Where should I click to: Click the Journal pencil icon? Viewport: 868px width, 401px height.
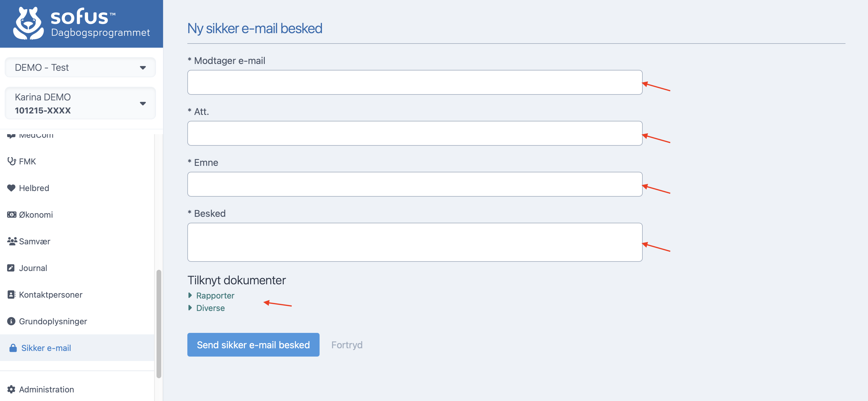point(11,268)
